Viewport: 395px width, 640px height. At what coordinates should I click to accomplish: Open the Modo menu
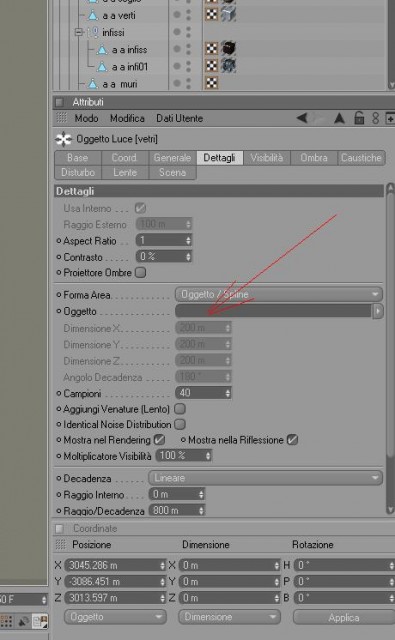(87, 118)
